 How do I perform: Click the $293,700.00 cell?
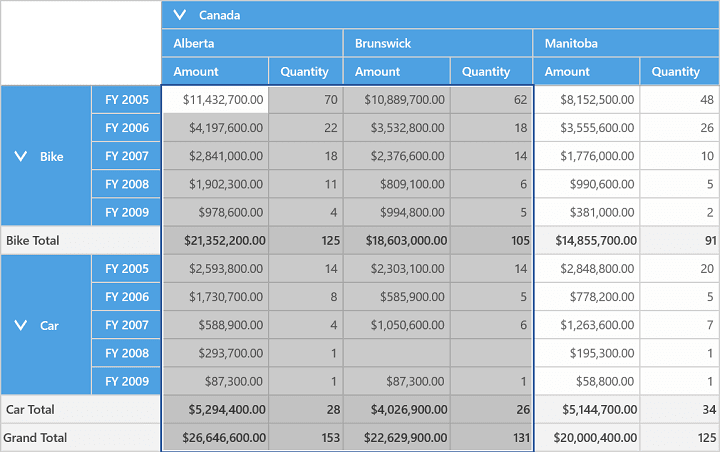pyautogui.click(x=215, y=353)
